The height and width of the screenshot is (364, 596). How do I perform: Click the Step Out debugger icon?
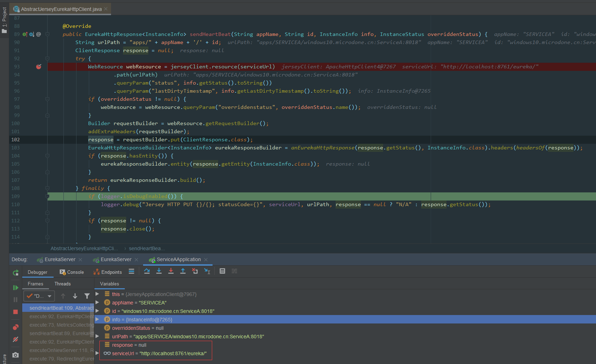183,271
